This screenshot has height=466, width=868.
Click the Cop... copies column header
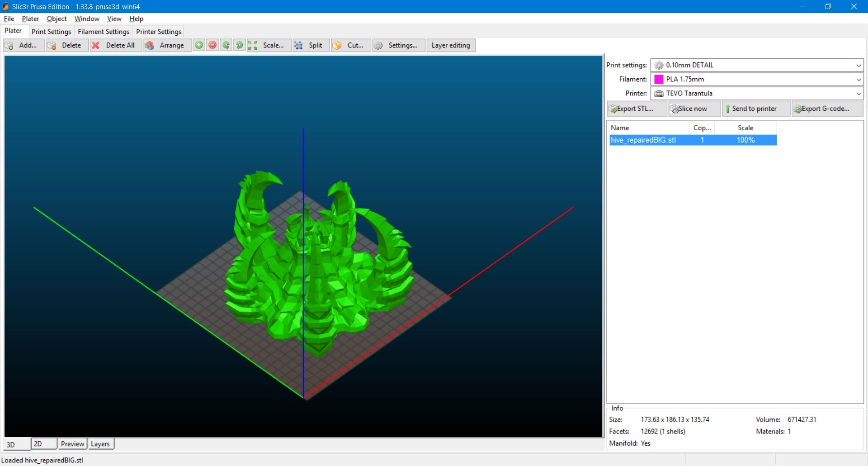click(x=702, y=128)
